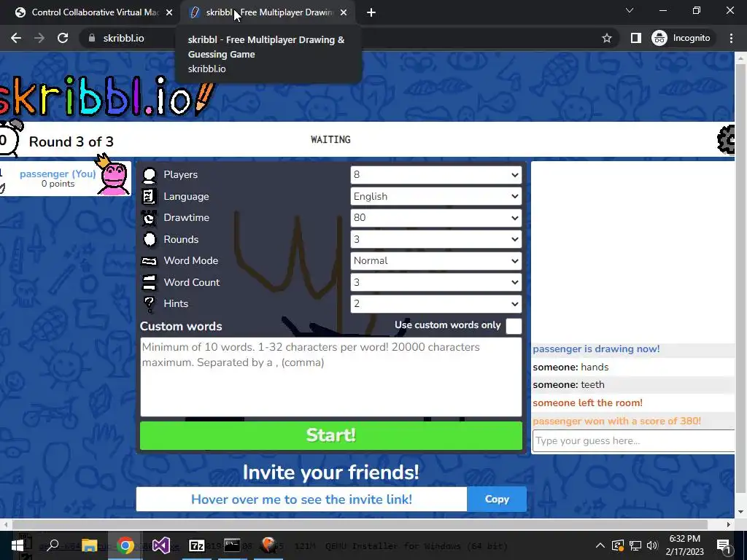
Task: Click 'passenger won with a score' message
Action: [x=616, y=421]
